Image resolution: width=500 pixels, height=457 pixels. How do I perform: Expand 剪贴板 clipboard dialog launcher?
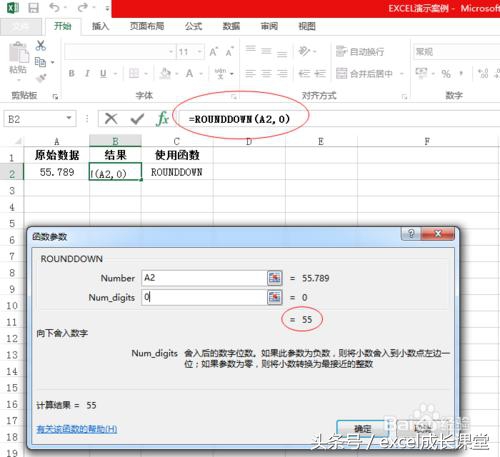[x=55, y=97]
